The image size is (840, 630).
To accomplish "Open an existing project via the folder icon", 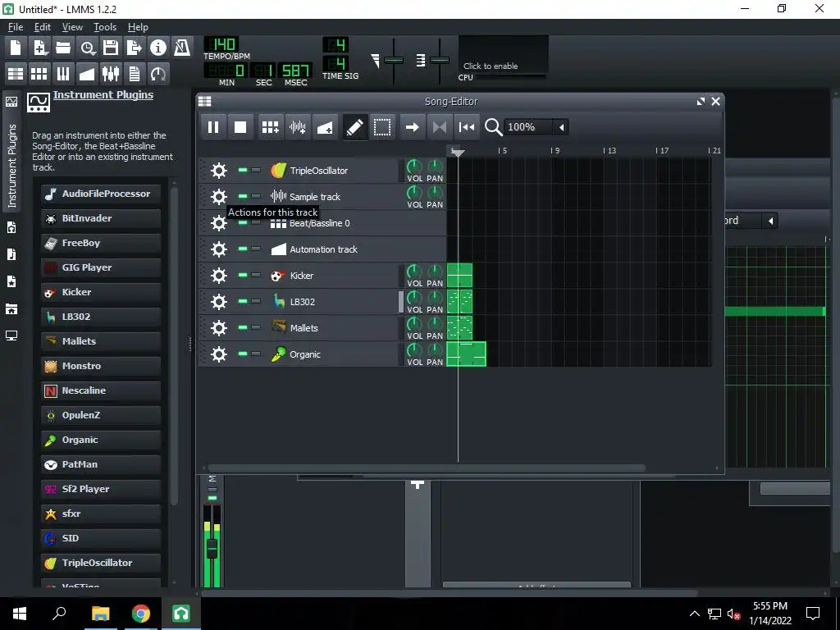I will tap(63, 48).
